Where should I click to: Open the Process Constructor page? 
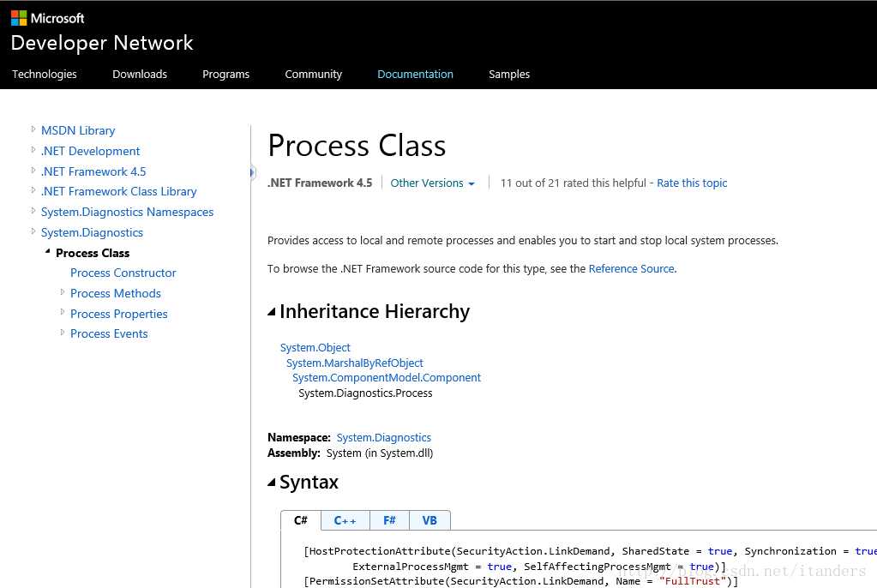click(x=123, y=273)
